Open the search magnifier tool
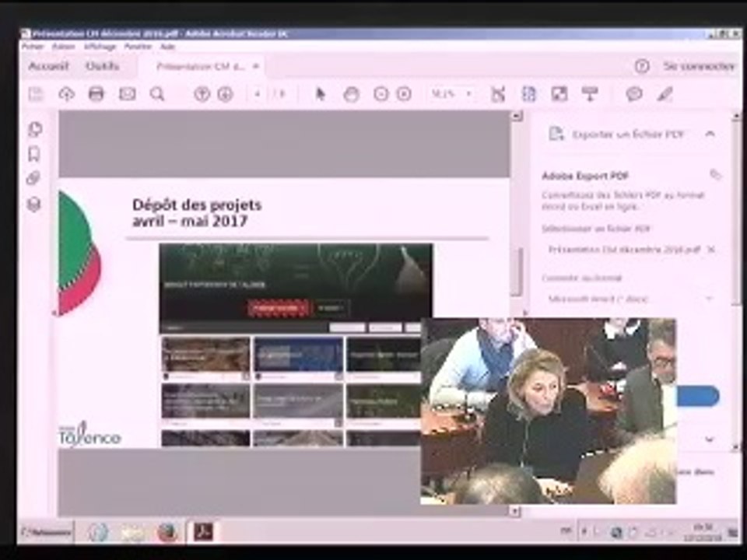747x560 pixels. (x=157, y=94)
